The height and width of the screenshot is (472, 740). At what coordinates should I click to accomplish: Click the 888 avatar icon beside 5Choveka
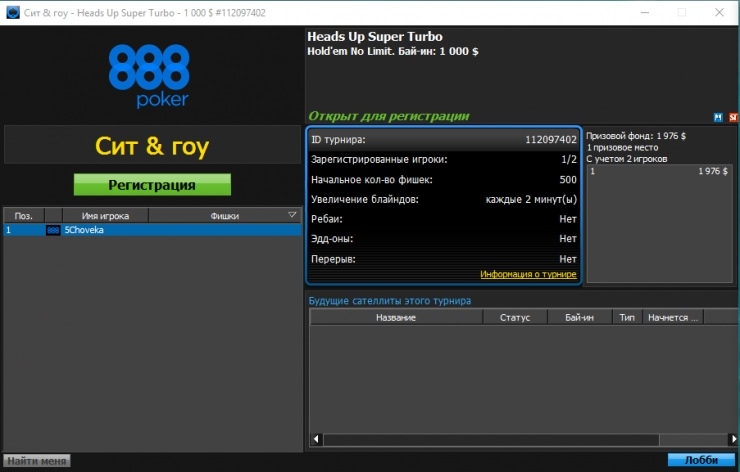pyautogui.click(x=53, y=230)
